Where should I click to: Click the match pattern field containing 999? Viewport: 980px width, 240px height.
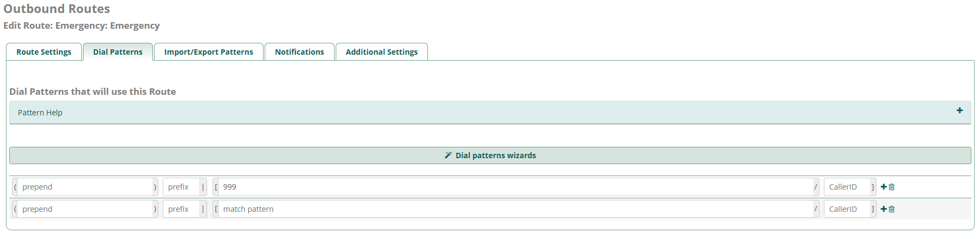[515, 187]
